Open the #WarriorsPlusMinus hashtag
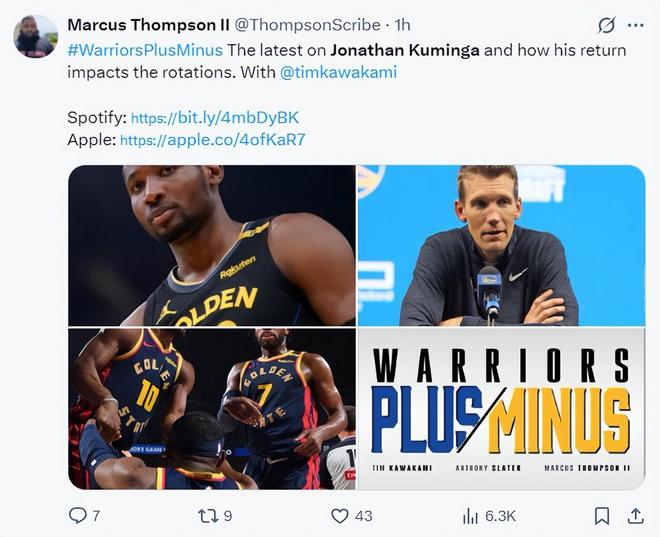 click(145, 50)
